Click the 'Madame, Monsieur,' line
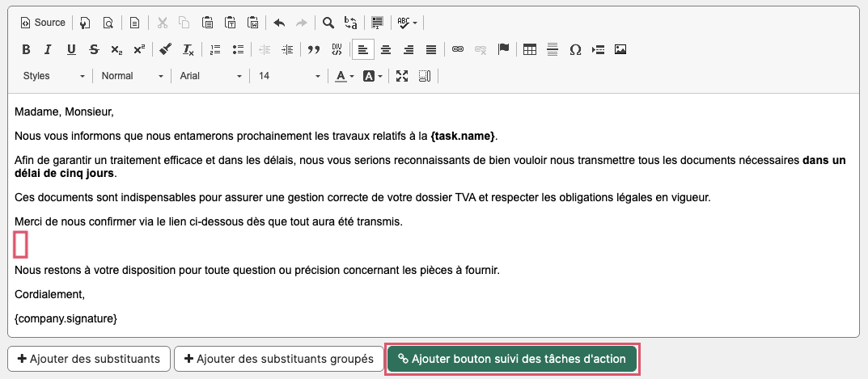This screenshot has height=379, width=868. (64, 112)
